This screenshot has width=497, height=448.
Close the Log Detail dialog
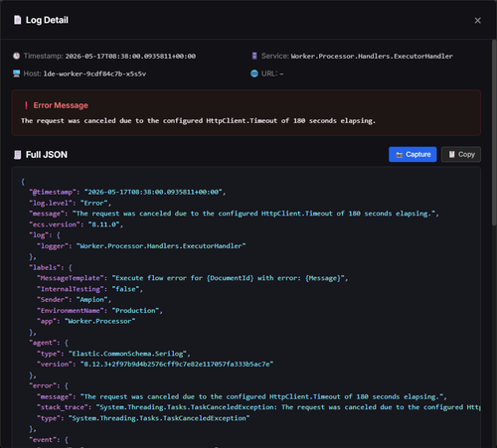tap(477, 21)
